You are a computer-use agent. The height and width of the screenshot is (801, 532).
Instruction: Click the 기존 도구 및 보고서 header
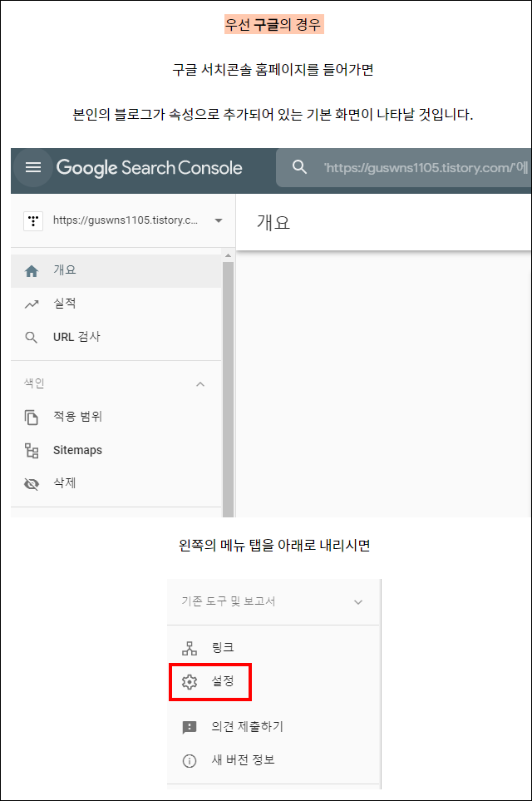coord(229,601)
